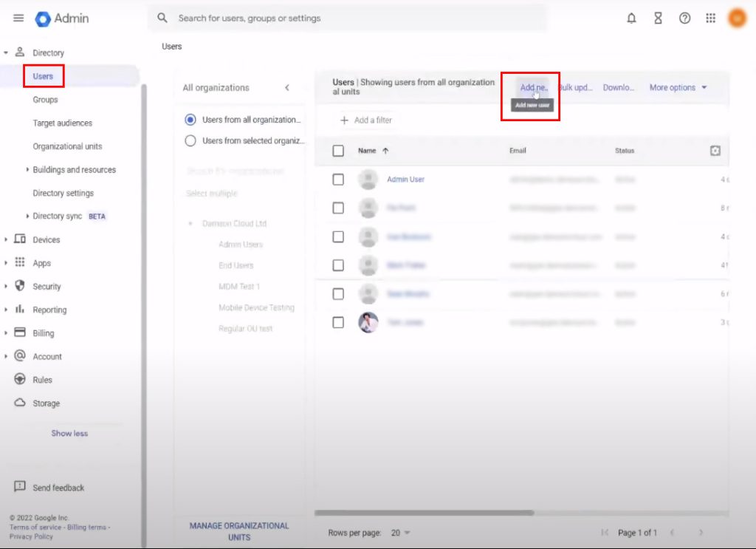Check the Admin User row checkbox

click(x=338, y=180)
